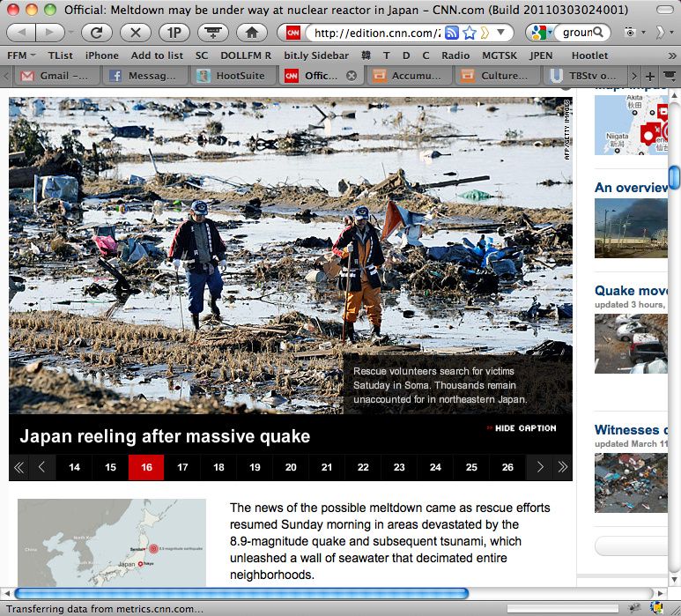Expand the FFM bookmarks folder
The height and width of the screenshot is (616, 681).
[x=21, y=55]
